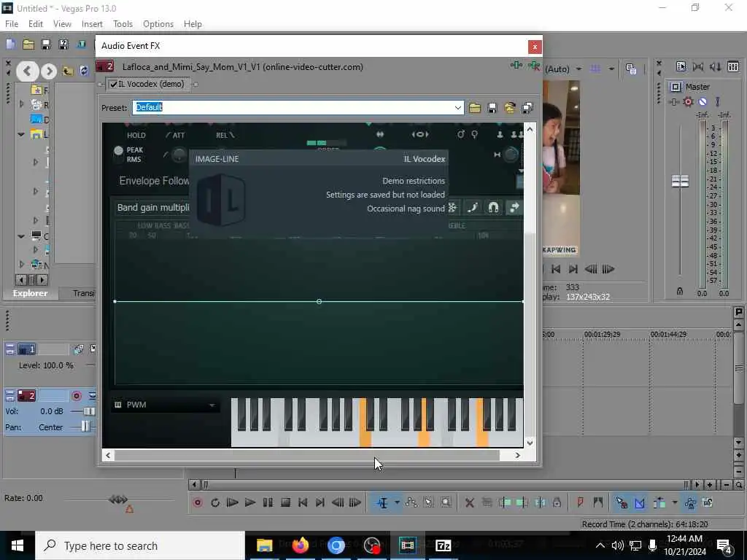Screen dimensions: 747x560
Task: Open the Tools menu
Action: pos(123,24)
